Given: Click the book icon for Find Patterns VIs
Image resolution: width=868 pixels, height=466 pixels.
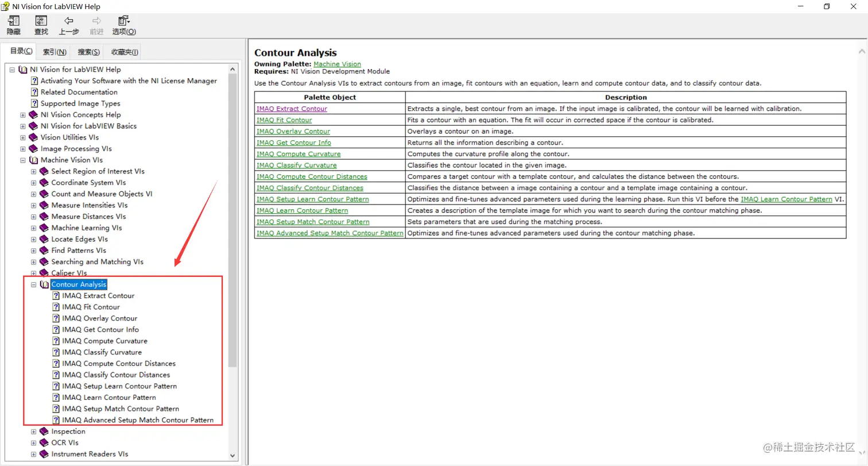Looking at the screenshot, I should click(x=44, y=251).
